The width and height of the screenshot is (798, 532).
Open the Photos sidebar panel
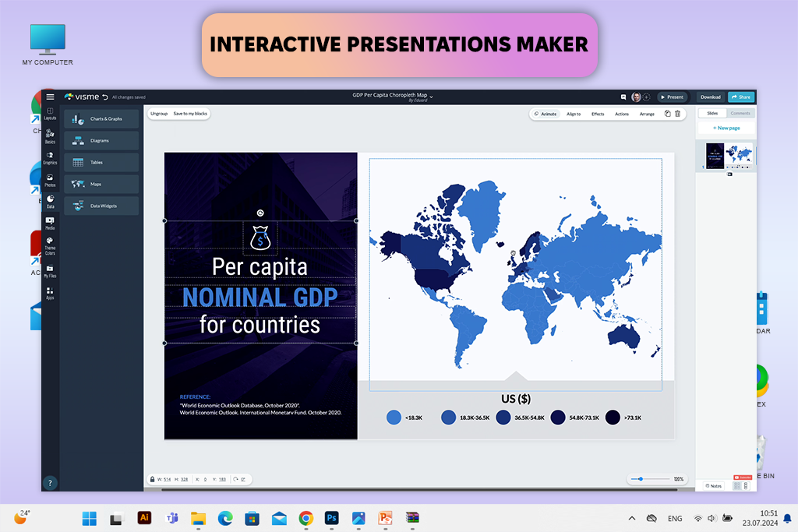pyautogui.click(x=50, y=180)
